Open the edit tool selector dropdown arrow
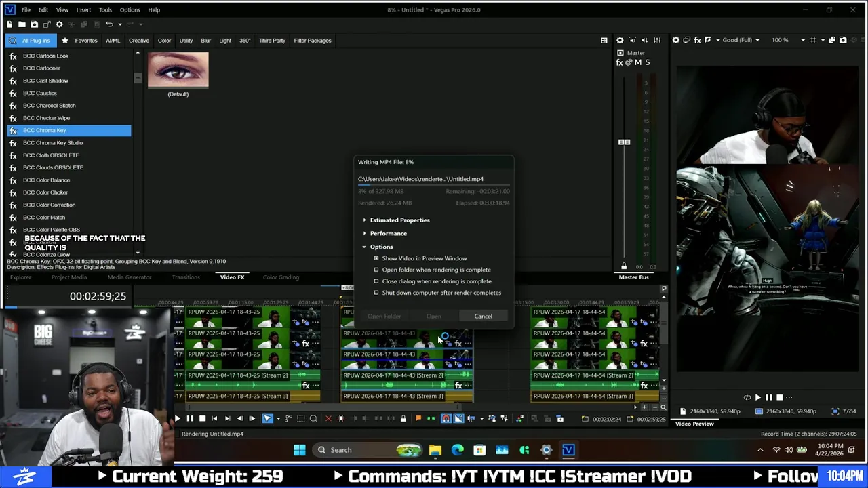This screenshot has height=488, width=868. 277,419
